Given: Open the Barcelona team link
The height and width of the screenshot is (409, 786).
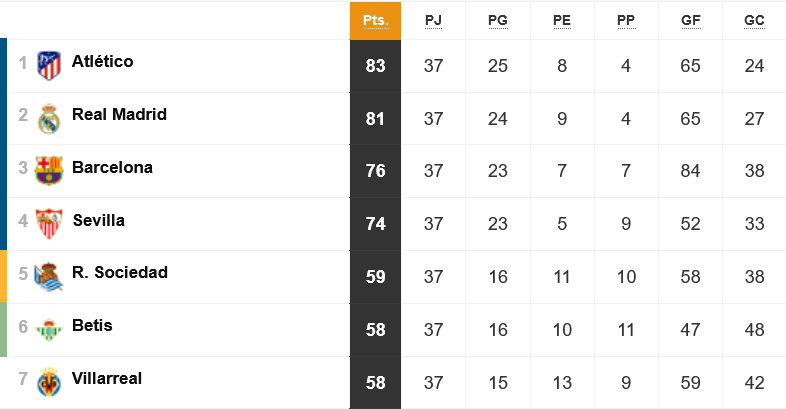Looking at the screenshot, I should coord(112,167).
